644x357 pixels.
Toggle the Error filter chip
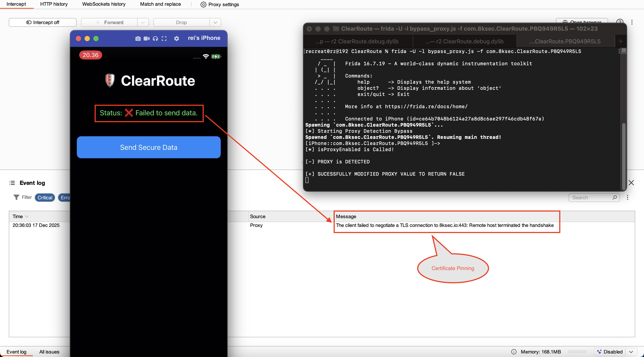pyautogui.click(x=64, y=198)
